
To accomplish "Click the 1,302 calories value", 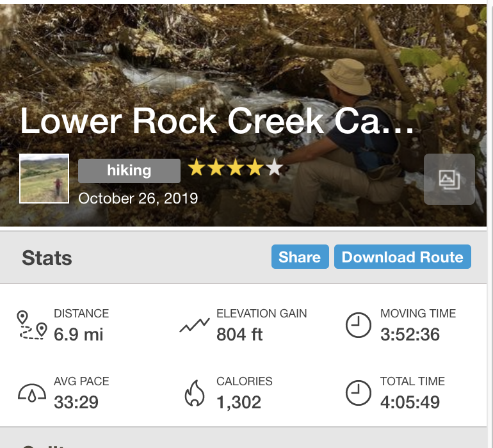I will click(x=239, y=402).
